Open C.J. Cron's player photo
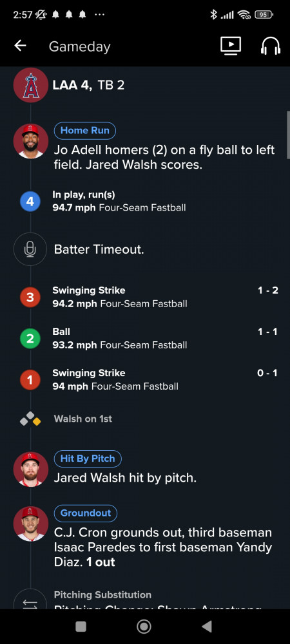Viewport: 290px width, 644px height. pyautogui.click(x=30, y=523)
